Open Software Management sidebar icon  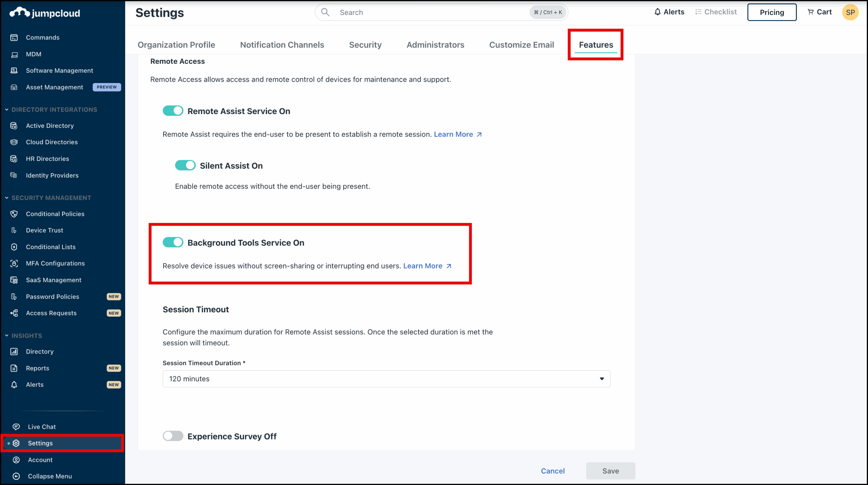coord(14,71)
